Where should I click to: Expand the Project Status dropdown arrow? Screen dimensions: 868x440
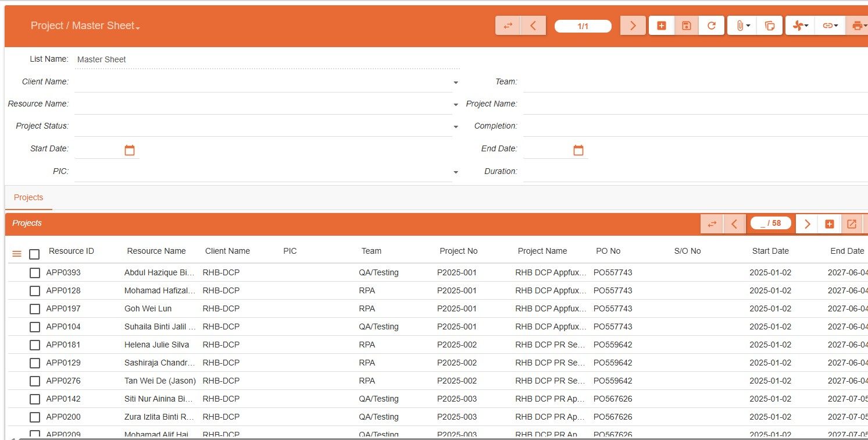456,127
